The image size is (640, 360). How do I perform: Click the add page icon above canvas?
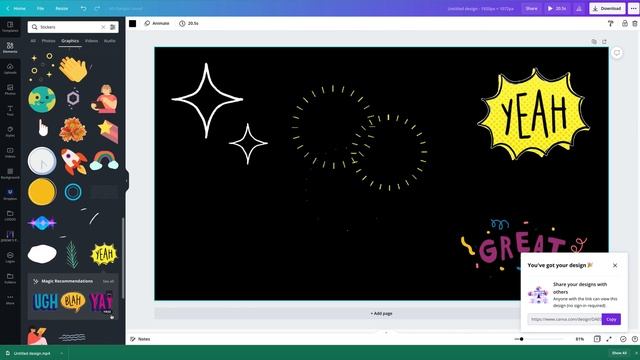[x=604, y=42]
